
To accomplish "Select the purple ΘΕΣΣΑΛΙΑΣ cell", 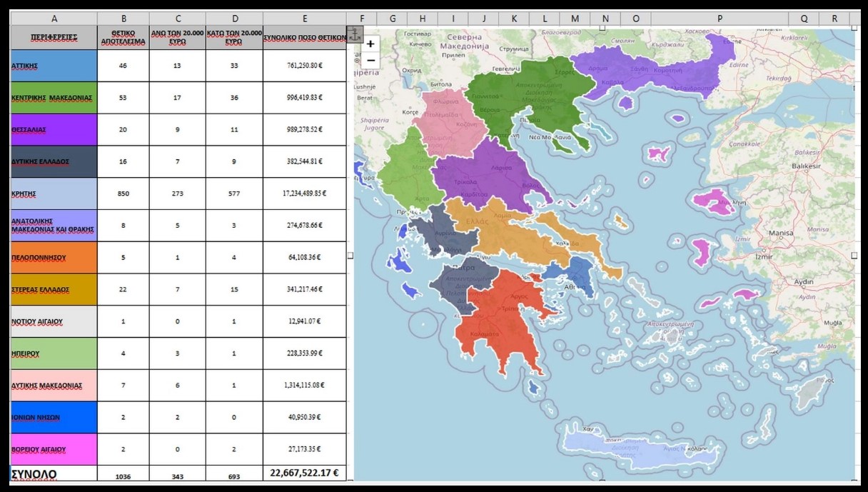I will 54,129.
